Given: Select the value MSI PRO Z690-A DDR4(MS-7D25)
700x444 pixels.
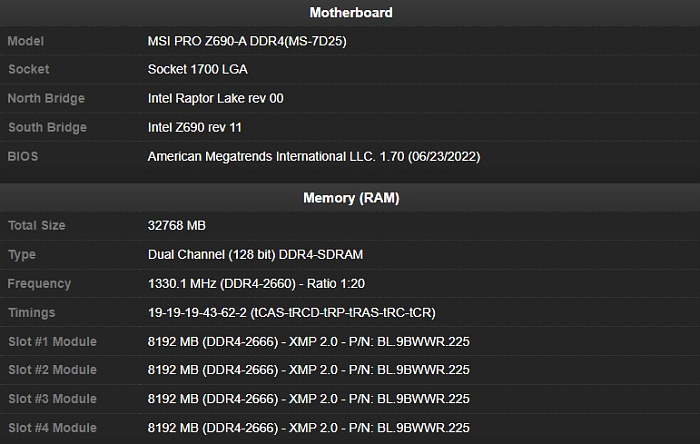Looking at the screenshot, I should pos(247,41).
